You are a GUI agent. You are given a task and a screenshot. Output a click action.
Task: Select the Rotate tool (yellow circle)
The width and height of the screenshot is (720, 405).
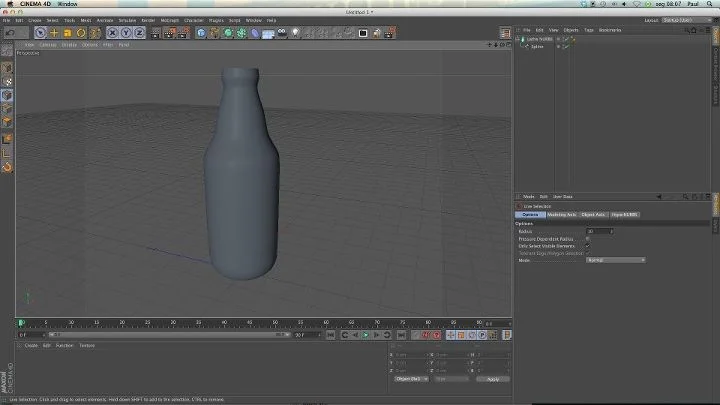point(81,33)
